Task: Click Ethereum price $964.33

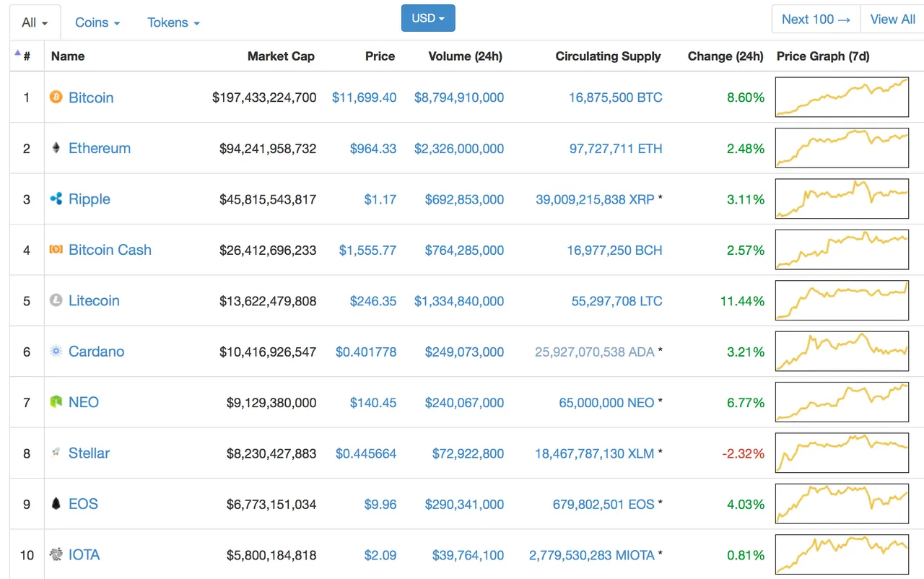Action: click(373, 149)
